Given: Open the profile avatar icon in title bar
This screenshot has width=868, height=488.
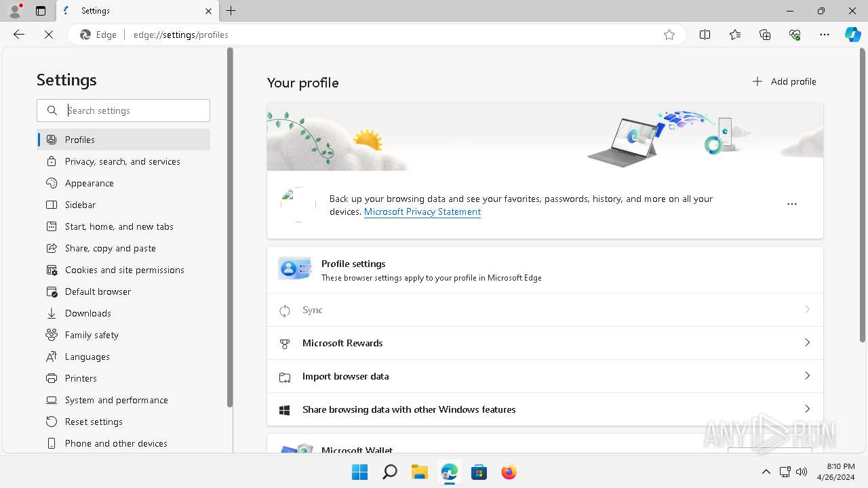Looking at the screenshot, I should click(x=15, y=11).
